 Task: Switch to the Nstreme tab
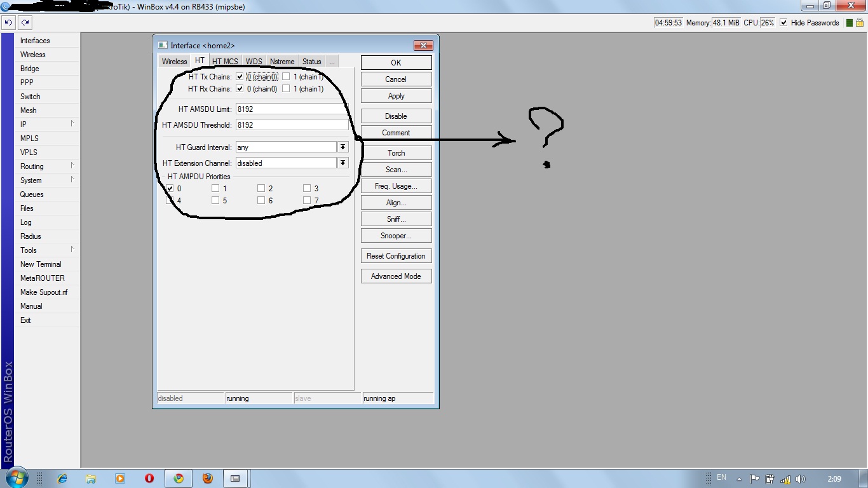pos(282,62)
